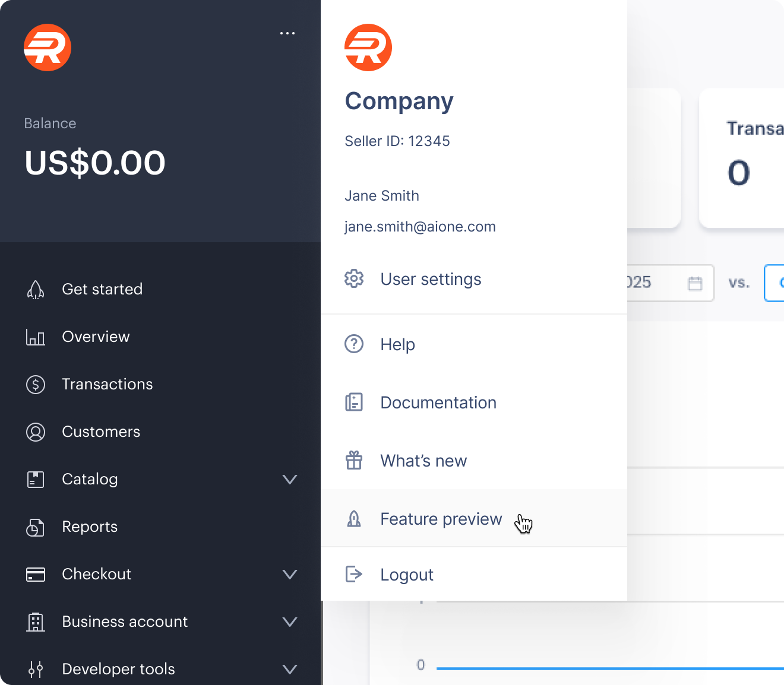The width and height of the screenshot is (784, 685).
Task: Click the dollar-sign Transactions icon
Action: (36, 385)
